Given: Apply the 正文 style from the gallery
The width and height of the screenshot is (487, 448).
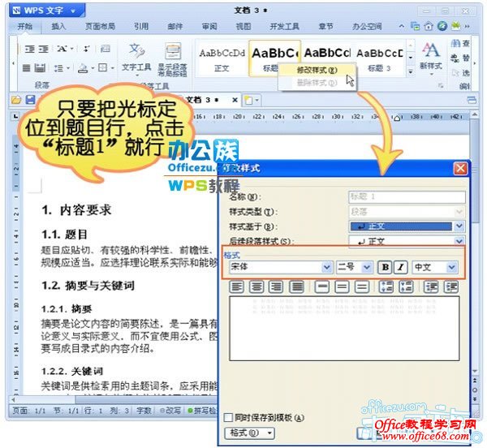Looking at the screenshot, I should pyautogui.click(x=222, y=58).
